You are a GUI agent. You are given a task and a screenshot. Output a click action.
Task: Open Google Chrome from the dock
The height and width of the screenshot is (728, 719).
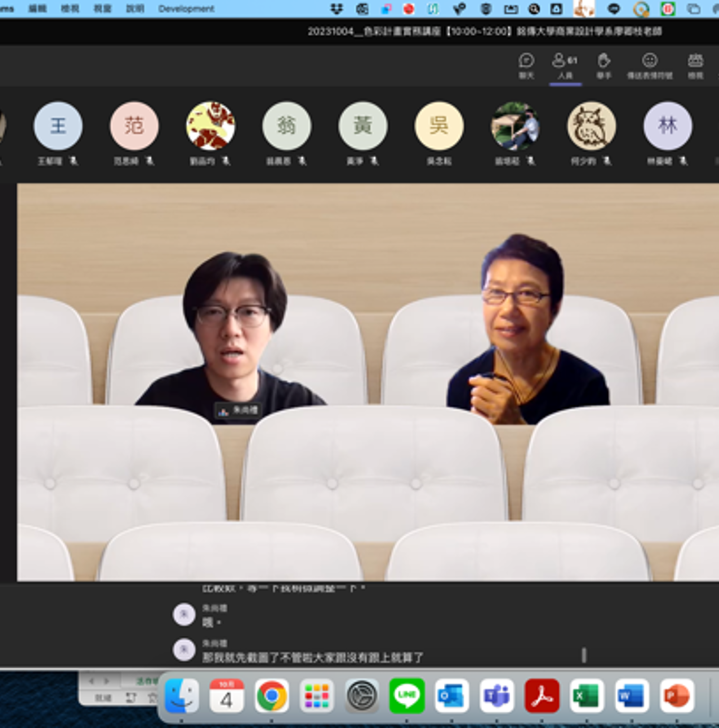point(271,696)
